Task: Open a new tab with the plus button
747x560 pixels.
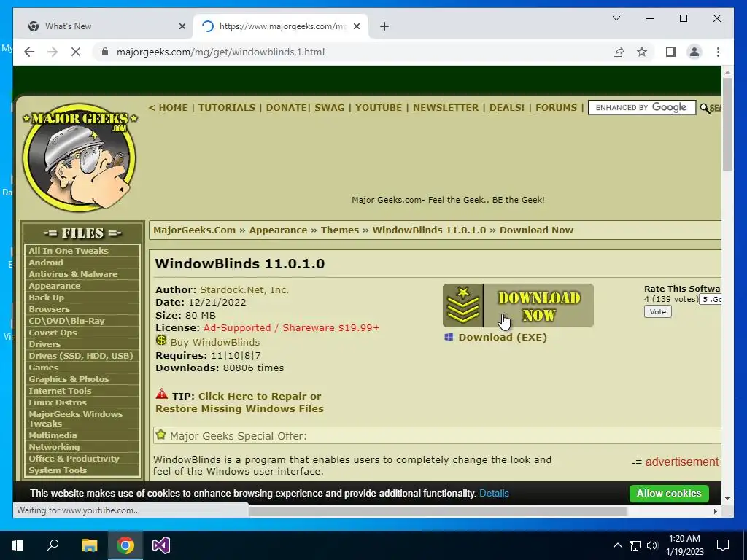Action: [x=384, y=26]
